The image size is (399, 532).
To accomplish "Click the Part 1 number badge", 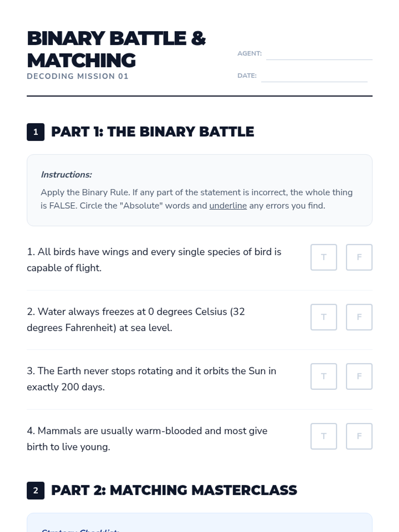I will tap(36, 132).
